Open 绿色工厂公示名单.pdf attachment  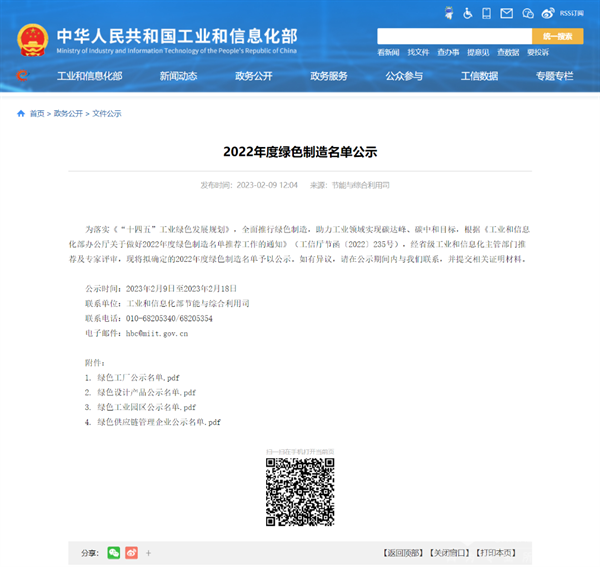138,378
